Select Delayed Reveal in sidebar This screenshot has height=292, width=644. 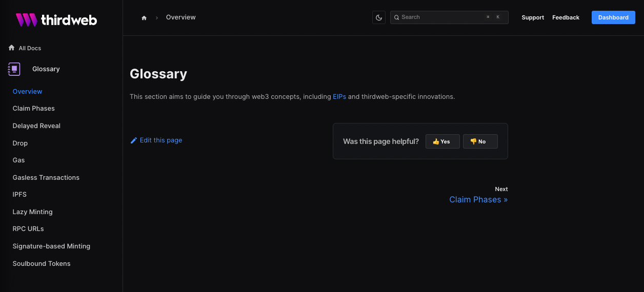click(36, 126)
